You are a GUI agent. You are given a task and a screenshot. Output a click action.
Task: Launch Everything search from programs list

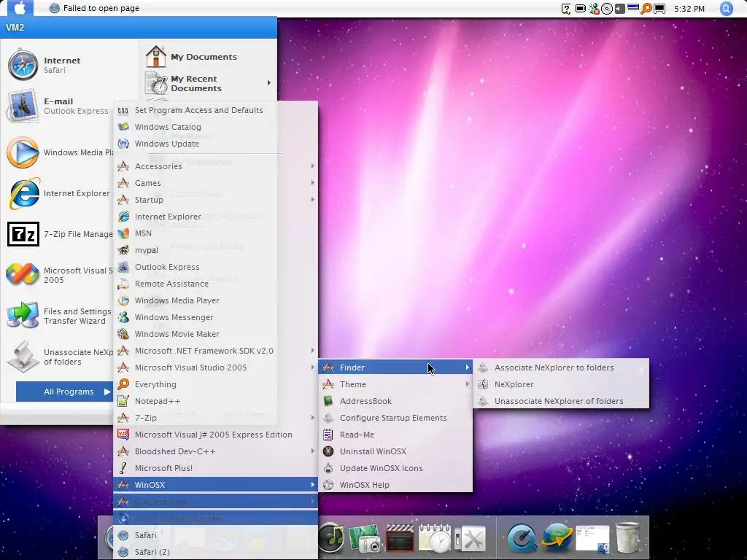pyautogui.click(x=216, y=384)
